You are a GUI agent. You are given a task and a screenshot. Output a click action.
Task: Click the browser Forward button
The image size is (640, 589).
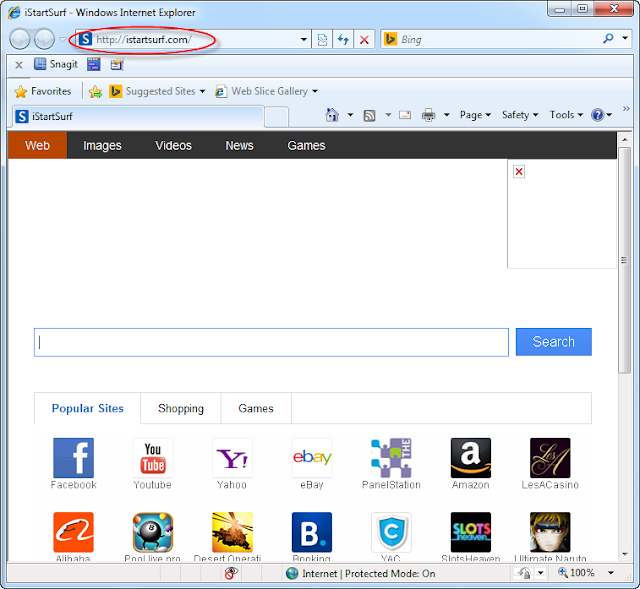[x=44, y=39]
